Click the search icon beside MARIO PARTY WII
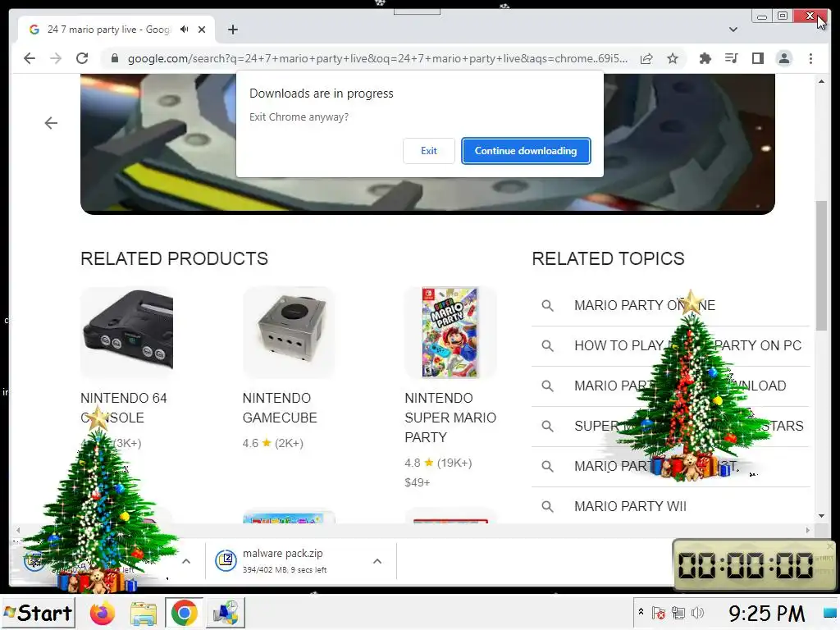 [x=547, y=506]
